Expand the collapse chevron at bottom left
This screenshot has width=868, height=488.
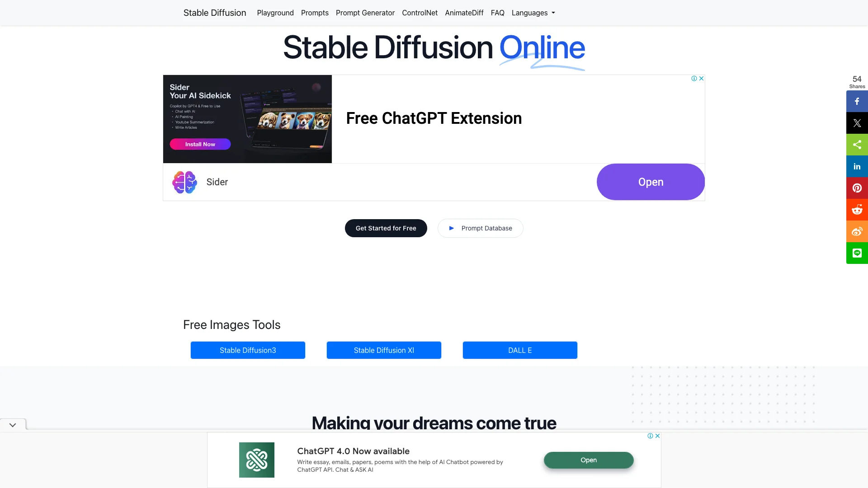(13, 425)
